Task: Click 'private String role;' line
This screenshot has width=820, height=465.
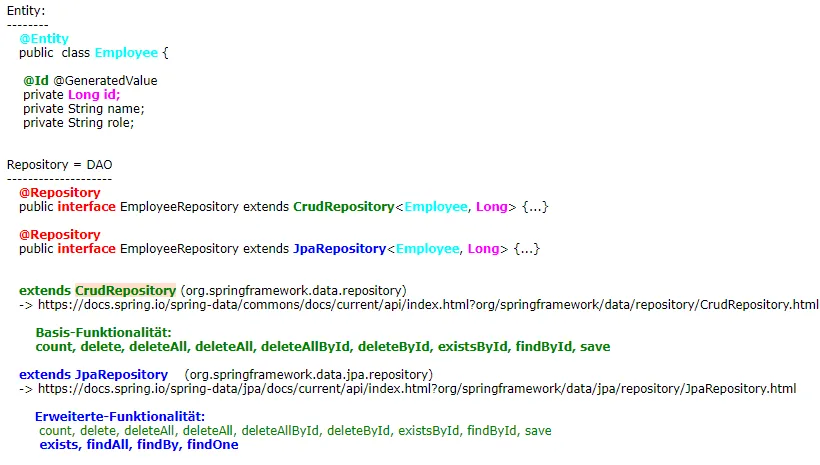Action: [78, 123]
